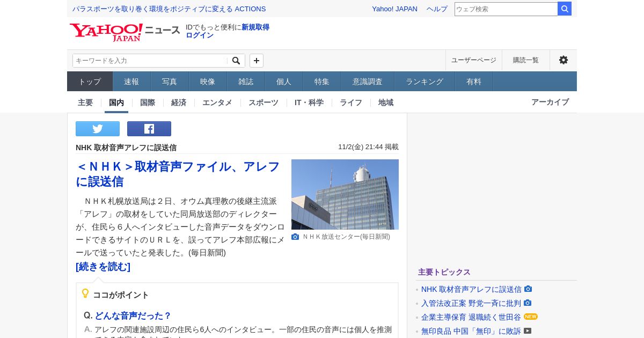Viewport: 644px width, 338px height.
Task: Click the NHK放送センター building photo
Action: tap(345, 194)
